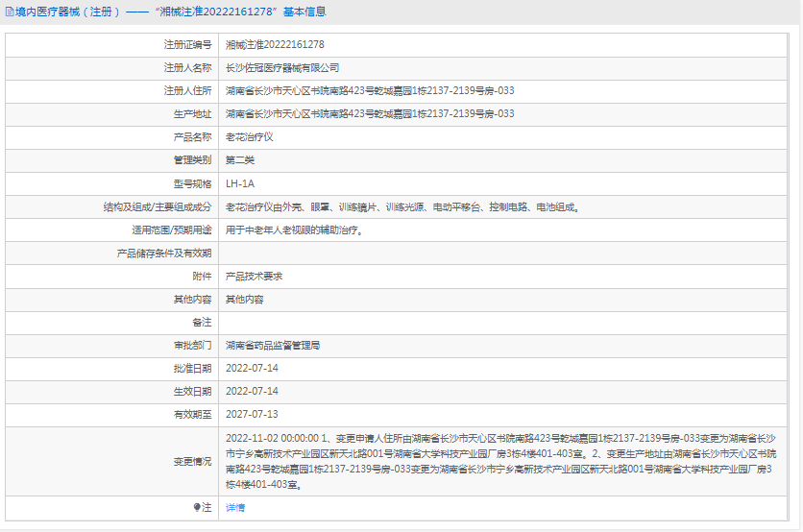Click the 结构及组成/主要组成成分 row label
The width and height of the screenshot is (803, 532).
(158, 206)
